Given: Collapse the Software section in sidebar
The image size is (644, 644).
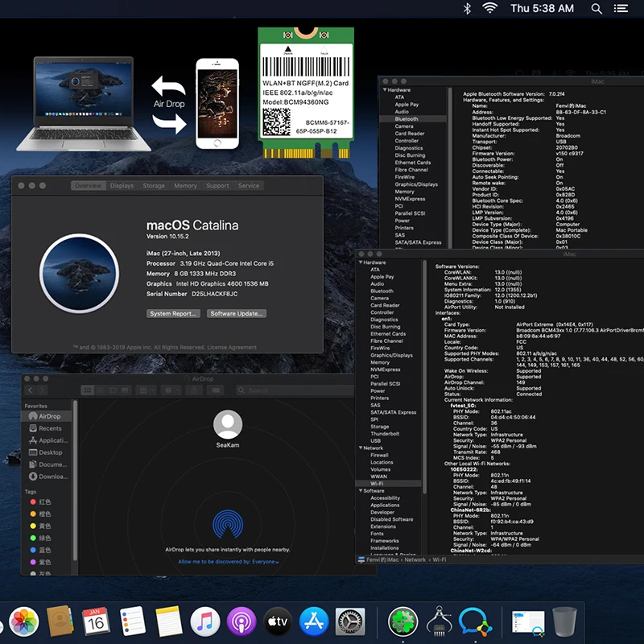Looking at the screenshot, I should pos(360,490).
